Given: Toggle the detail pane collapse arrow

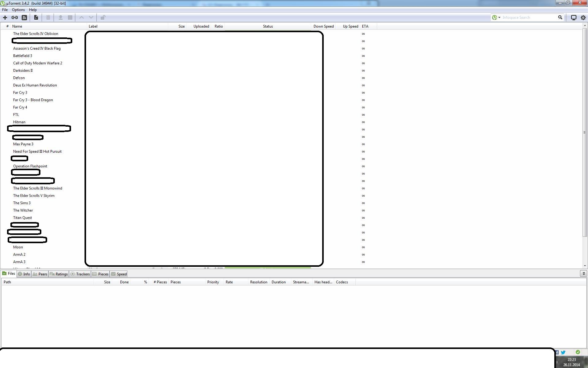Looking at the screenshot, I should pyautogui.click(x=583, y=273).
